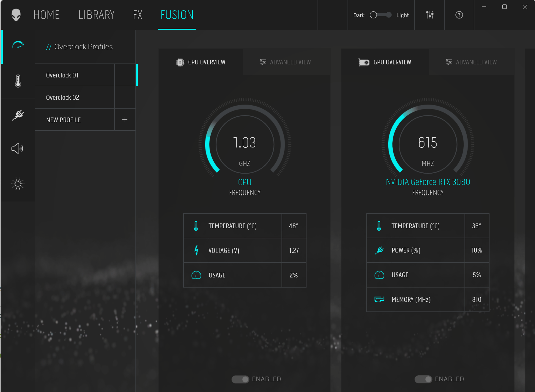Open the thermal thermometer sidebar section
This screenshot has width=535, height=392.
point(18,81)
